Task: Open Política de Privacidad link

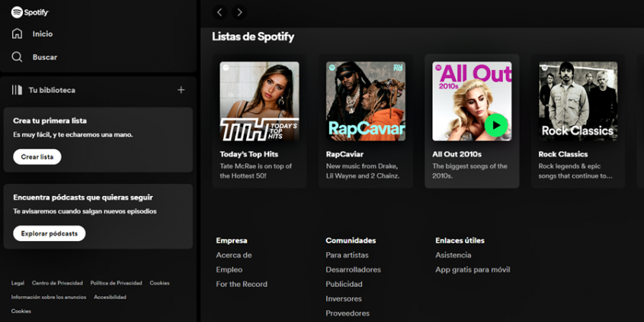Action: pos(117,283)
